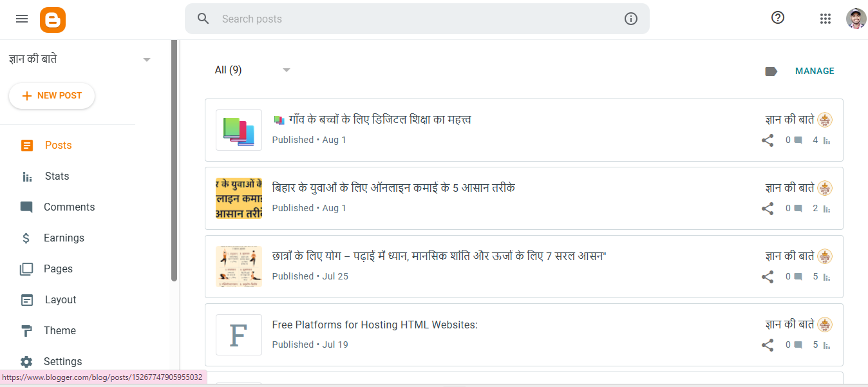View stats for the Free Platforms post
The height and width of the screenshot is (387, 868).
(x=826, y=345)
